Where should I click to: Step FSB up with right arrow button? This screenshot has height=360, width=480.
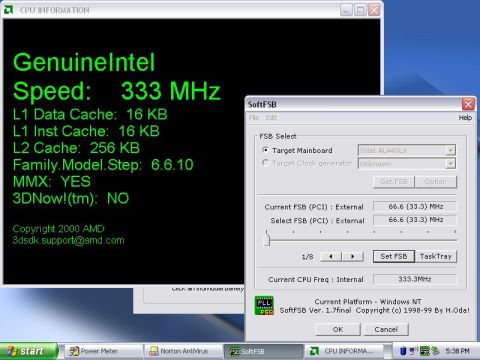[353, 257]
